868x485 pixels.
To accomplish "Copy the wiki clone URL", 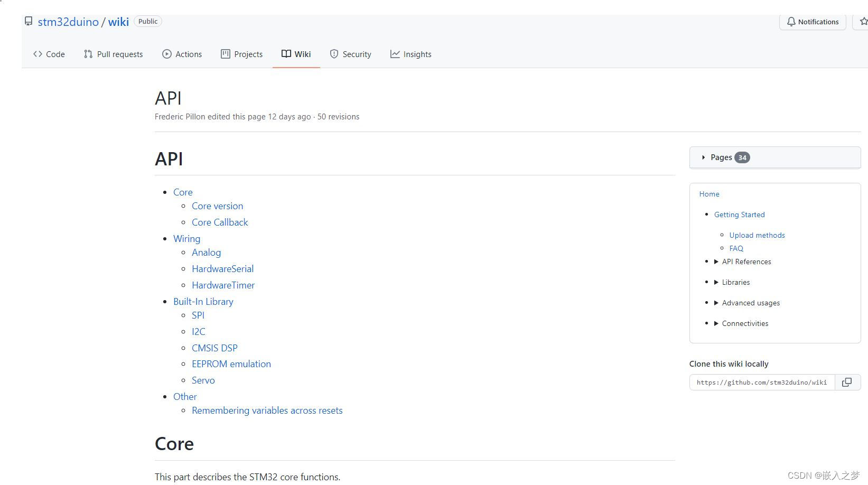I will click(x=847, y=382).
